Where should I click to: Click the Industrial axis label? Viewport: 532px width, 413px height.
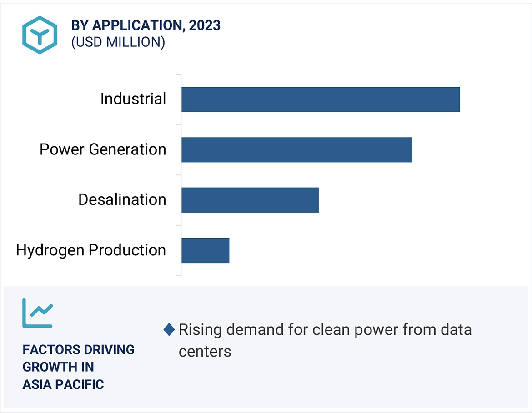[x=134, y=99]
